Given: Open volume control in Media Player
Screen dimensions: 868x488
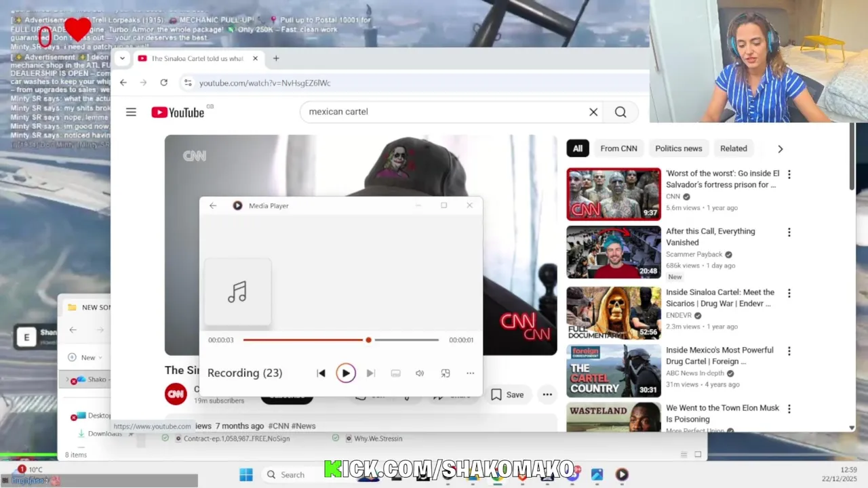Looking at the screenshot, I should (420, 373).
